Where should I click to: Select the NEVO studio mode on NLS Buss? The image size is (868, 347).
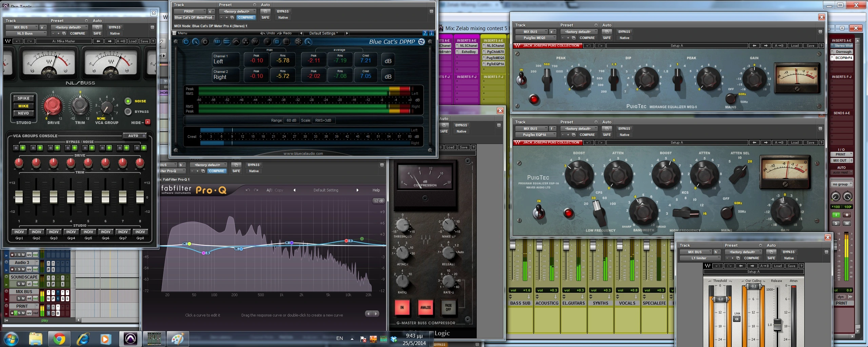point(23,113)
